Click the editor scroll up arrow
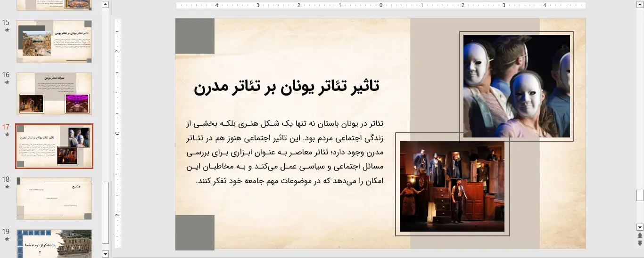The width and height of the screenshot is (644, 258). [640, 5]
